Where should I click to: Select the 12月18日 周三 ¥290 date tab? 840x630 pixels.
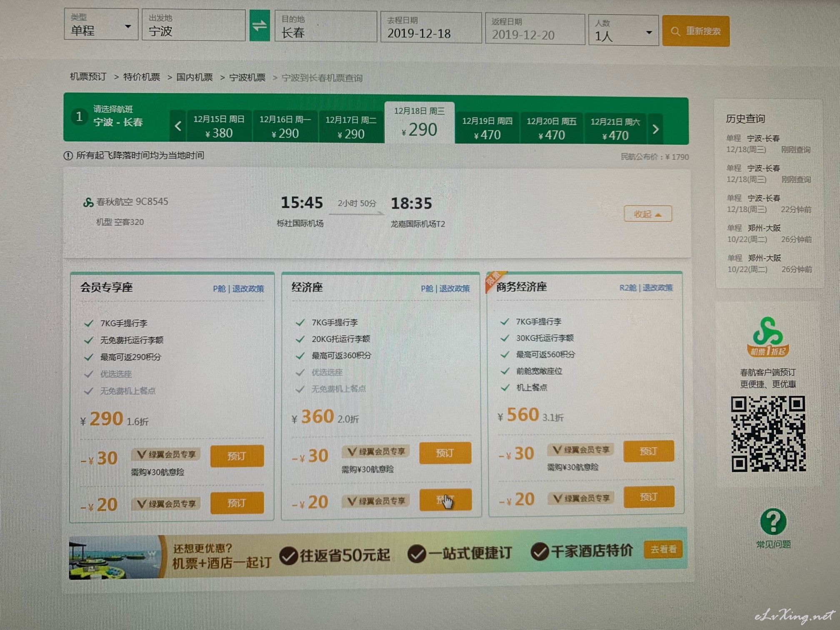[419, 122]
